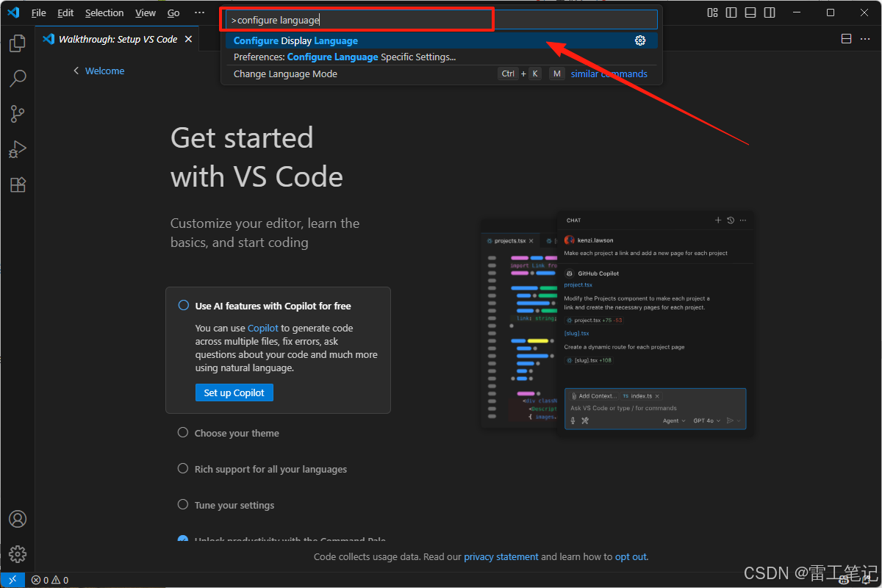Close the Walkthrough: Setup VS Code tab
Screen dimensions: 882x588
(188, 39)
